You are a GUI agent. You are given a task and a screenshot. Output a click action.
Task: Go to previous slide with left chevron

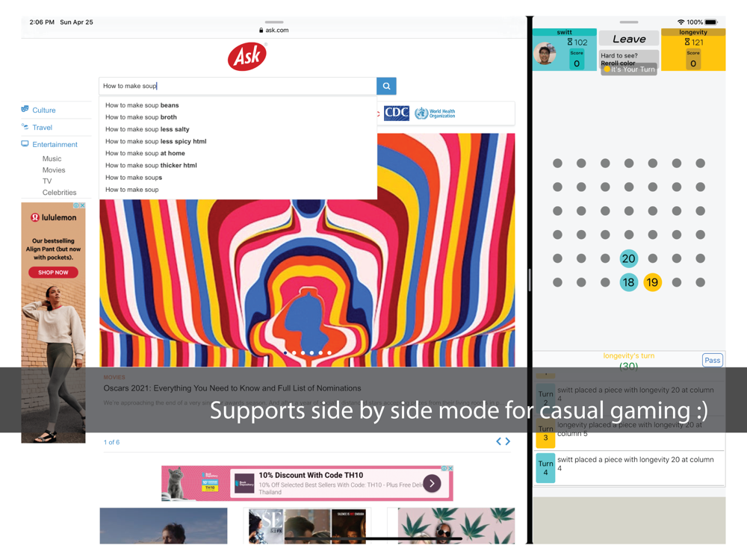coord(499,441)
